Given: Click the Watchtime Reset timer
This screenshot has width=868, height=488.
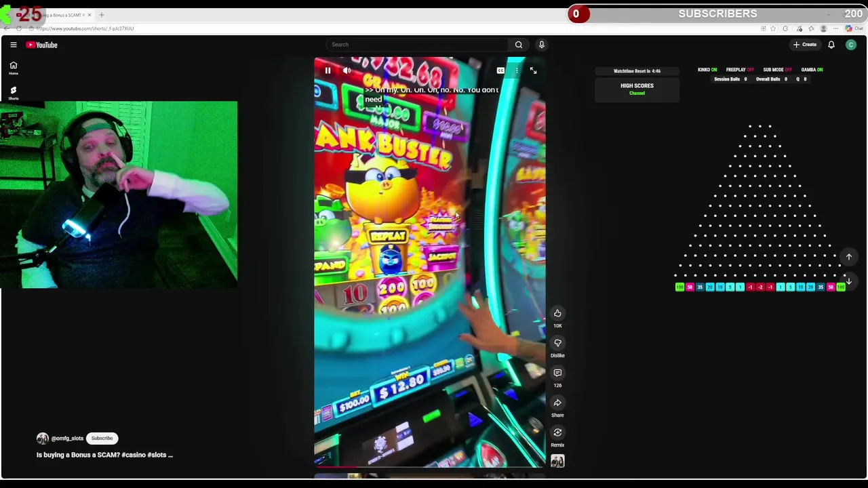Looking at the screenshot, I should [637, 71].
